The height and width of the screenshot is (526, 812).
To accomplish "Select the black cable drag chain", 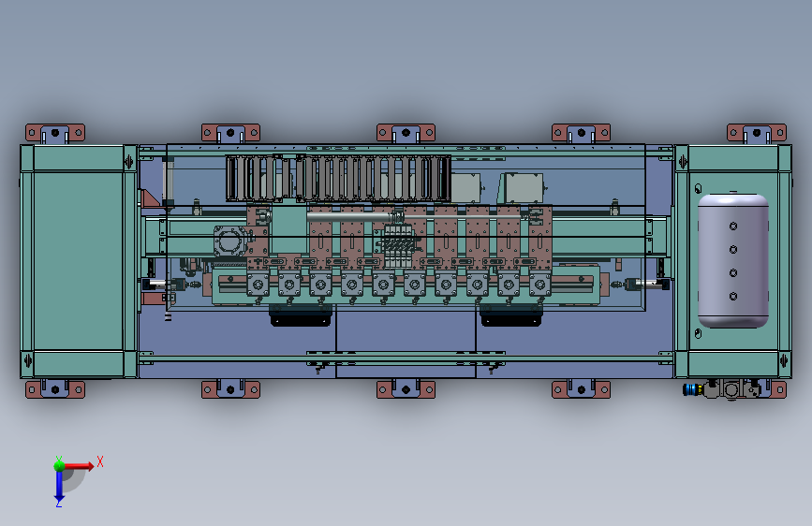I will pos(338,178).
